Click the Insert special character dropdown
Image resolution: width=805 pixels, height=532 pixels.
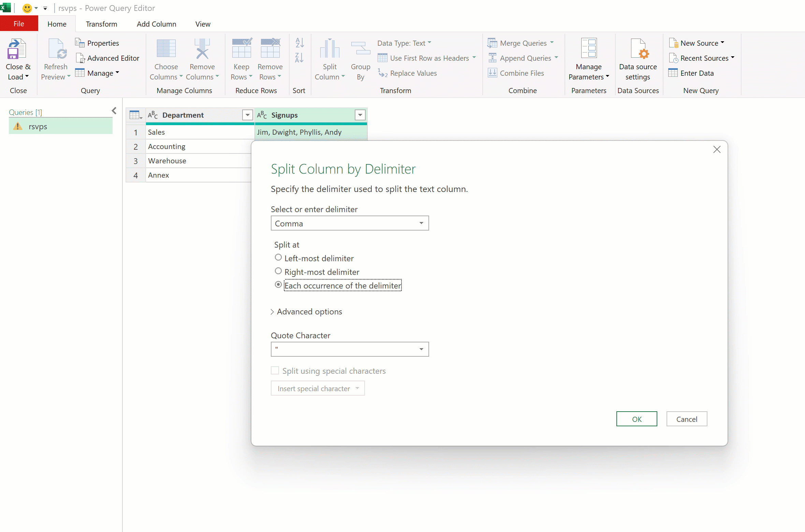point(318,388)
